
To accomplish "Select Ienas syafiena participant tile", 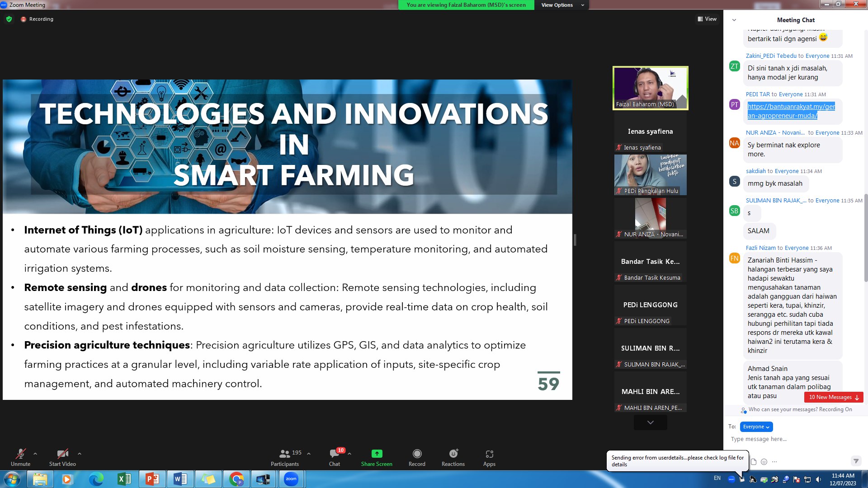I will [651, 131].
